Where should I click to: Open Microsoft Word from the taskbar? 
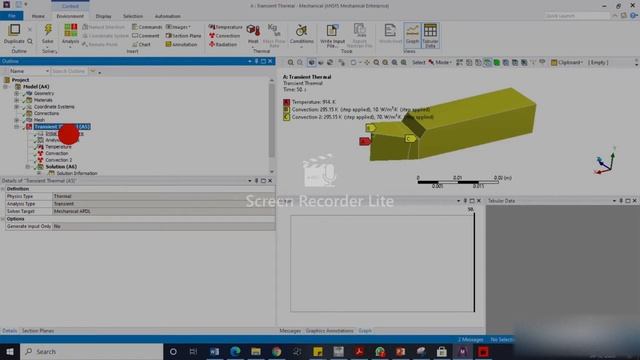pyautogui.click(x=215, y=351)
